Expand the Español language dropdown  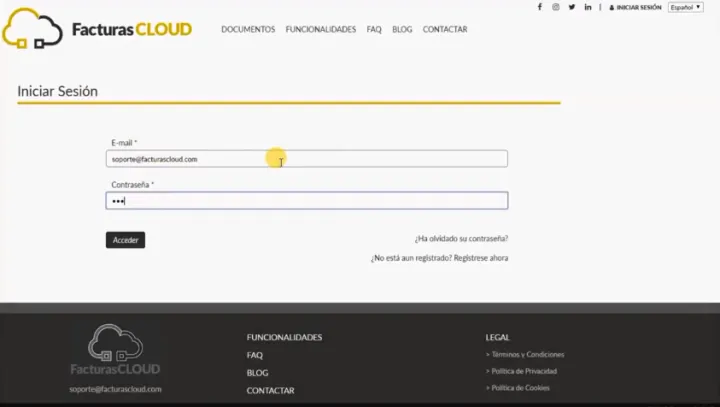[x=686, y=7]
